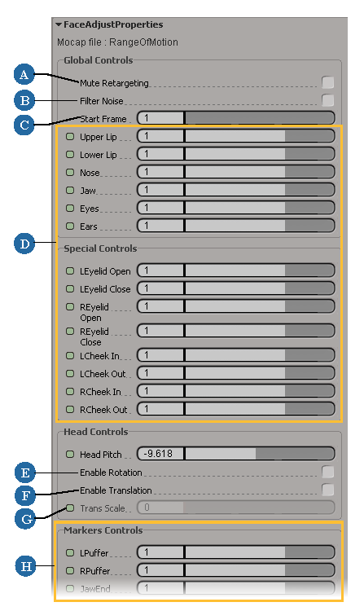The width and height of the screenshot is (364, 611).
Task: Click the LCheek In value field
Action: click(x=160, y=355)
